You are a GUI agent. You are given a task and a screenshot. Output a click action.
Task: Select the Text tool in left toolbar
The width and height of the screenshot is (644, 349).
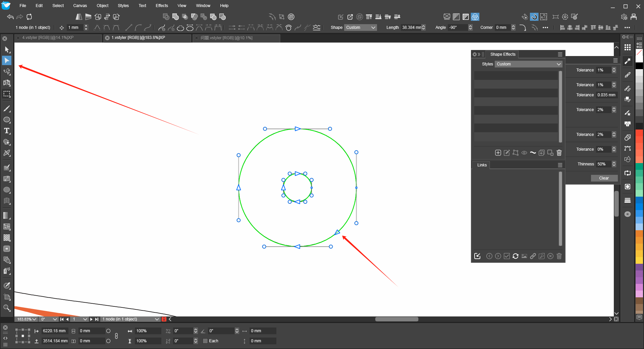click(x=7, y=131)
